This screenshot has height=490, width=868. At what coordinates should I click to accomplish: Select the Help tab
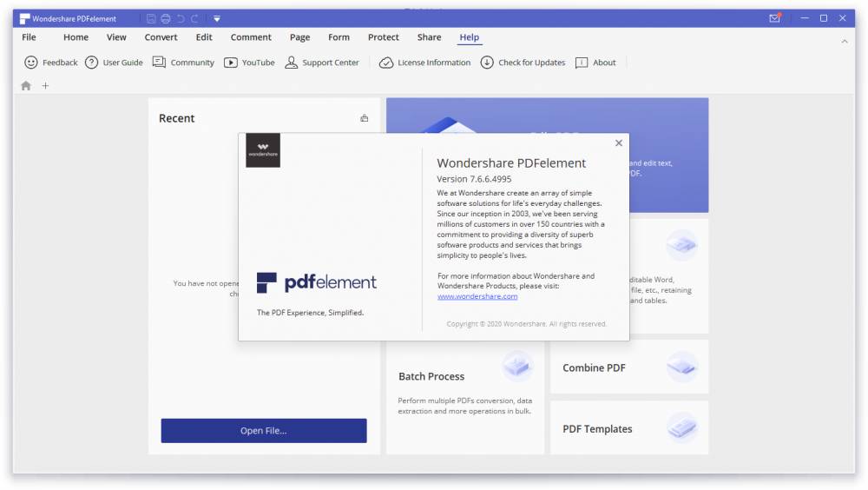point(469,37)
